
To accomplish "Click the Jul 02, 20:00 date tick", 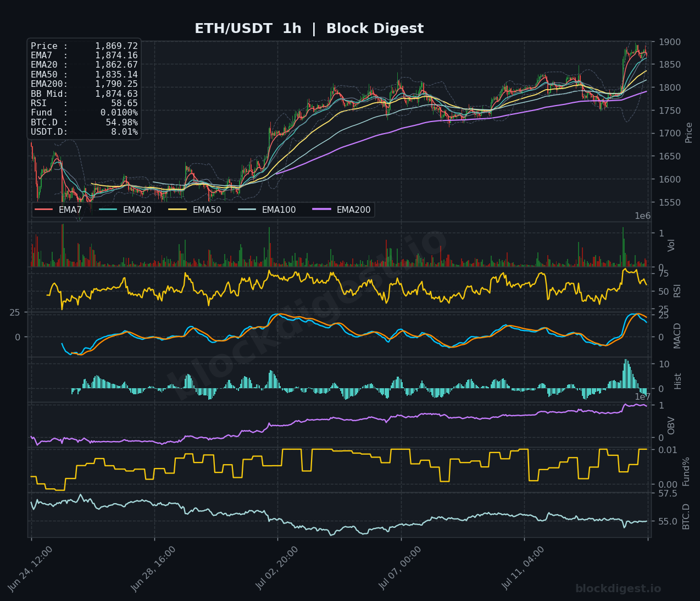I will [x=277, y=569].
